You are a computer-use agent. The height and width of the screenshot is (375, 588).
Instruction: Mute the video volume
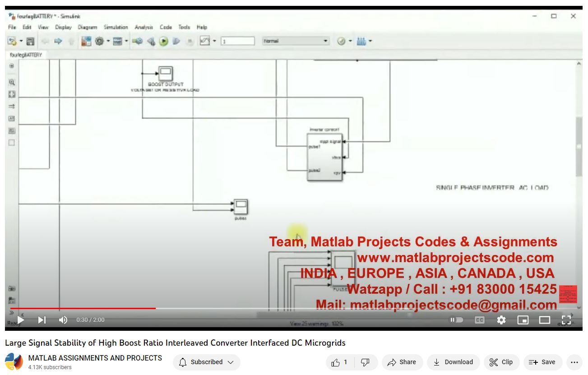coord(63,320)
